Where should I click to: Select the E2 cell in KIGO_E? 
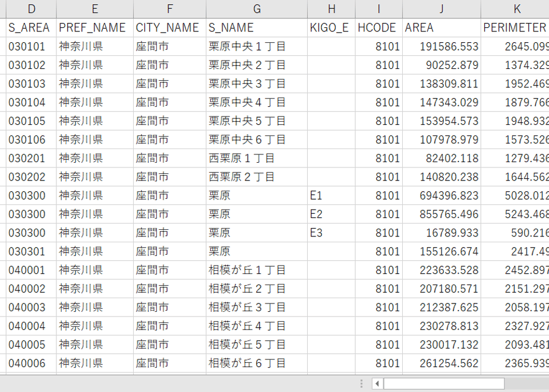pos(332,214)
